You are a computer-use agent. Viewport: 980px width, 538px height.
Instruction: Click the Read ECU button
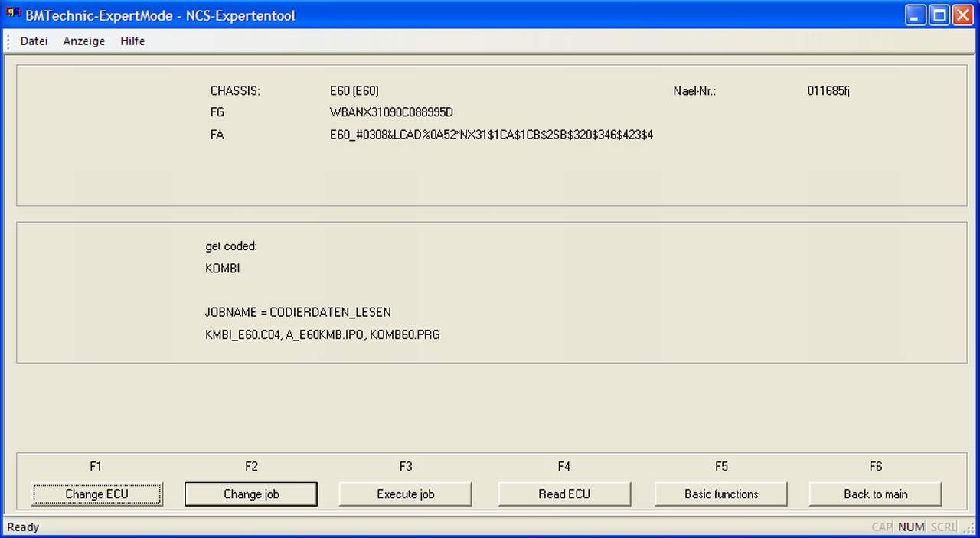[x=564, y=494]
